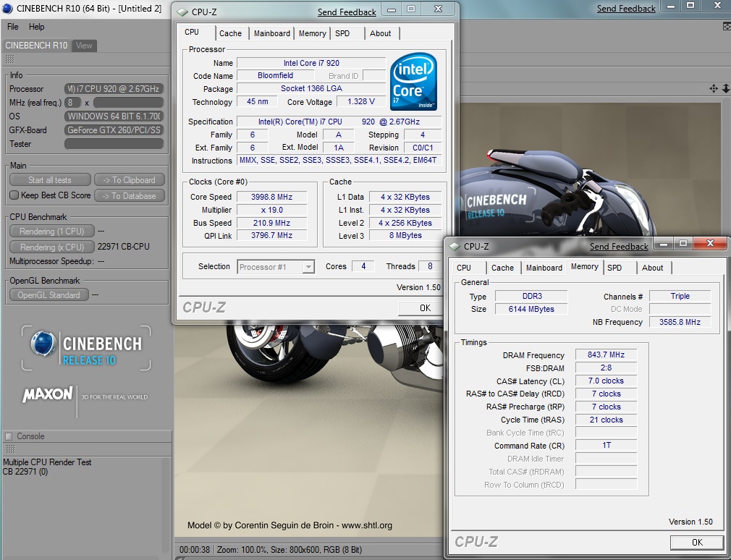This screenshot has width=731, height=560.
Task: Select the Instructions list text MMX, SSE
Action: click(338, 161)
